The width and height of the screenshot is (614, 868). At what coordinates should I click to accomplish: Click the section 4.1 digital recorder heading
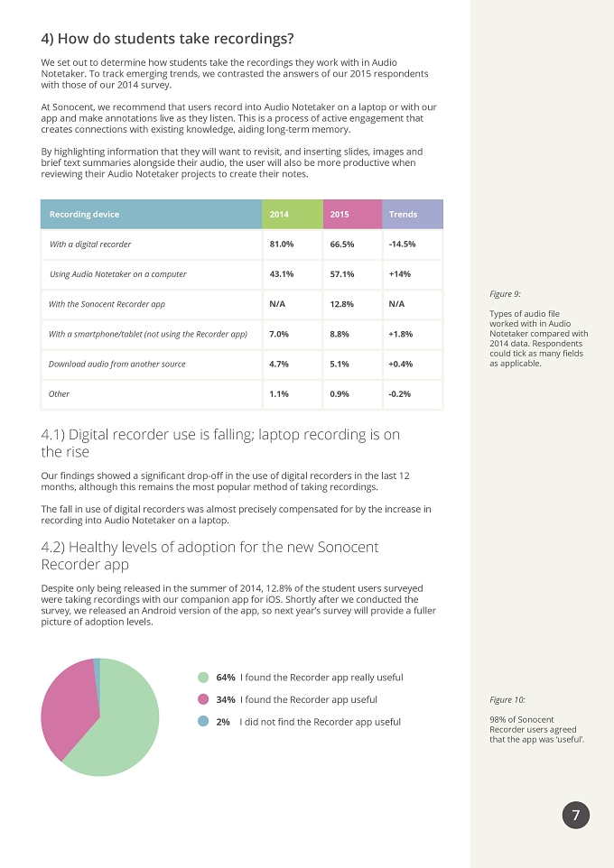(x=220, y=443)
